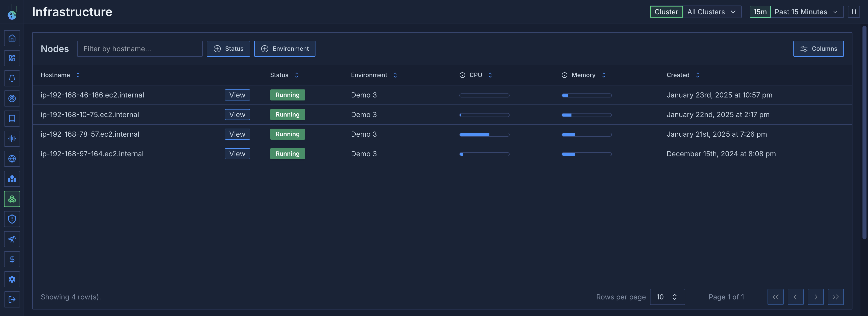Open the security shield icon
The image size is (868, 316).
[12, 219]
